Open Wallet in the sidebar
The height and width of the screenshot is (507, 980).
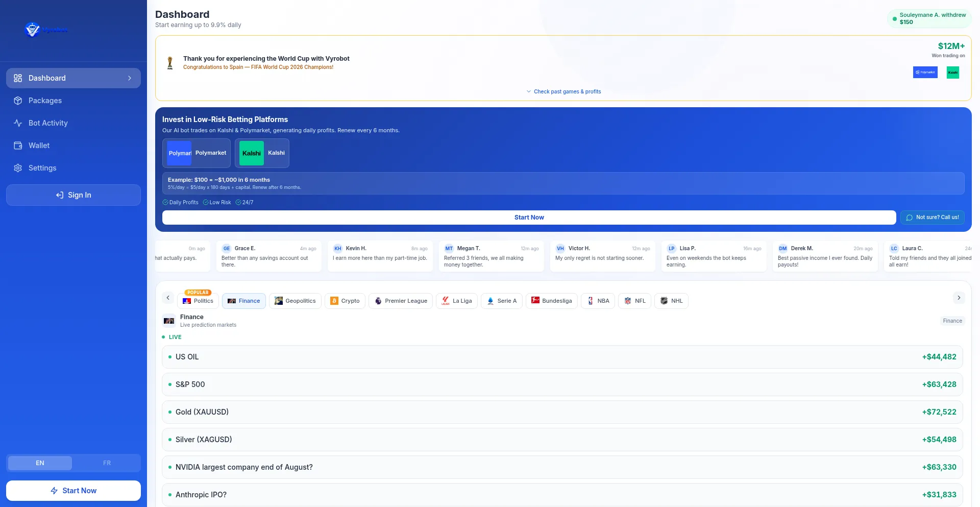(73, 146)
